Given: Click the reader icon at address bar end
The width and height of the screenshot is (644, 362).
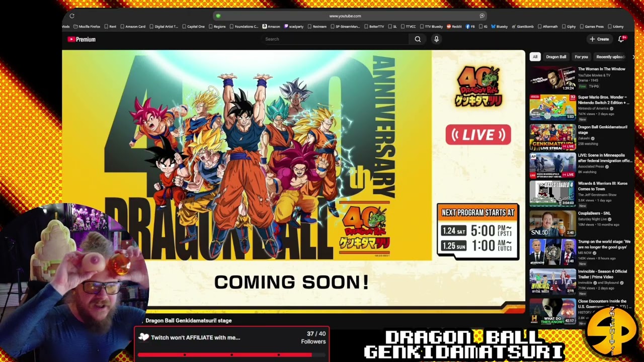Looking at the screenshot, I should 482,16.
